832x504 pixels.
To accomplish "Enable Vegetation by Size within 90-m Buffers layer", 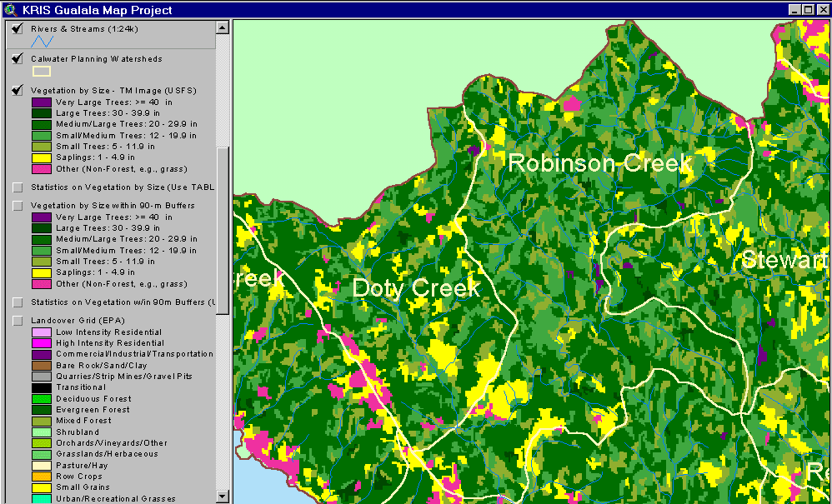I will pyautogui.click(x=18, y=206).
